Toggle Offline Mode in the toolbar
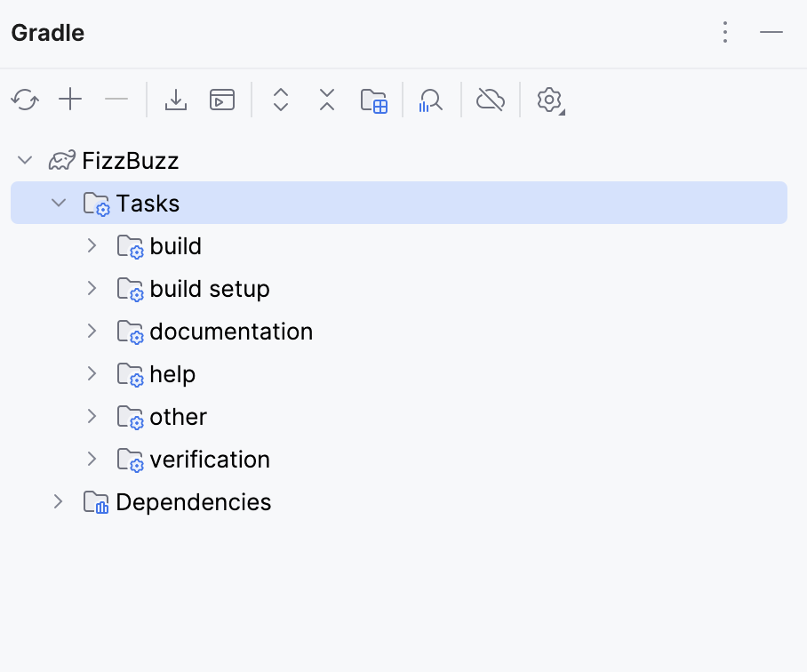The width and height of the screenshot is (807, 672). [490, 100]
